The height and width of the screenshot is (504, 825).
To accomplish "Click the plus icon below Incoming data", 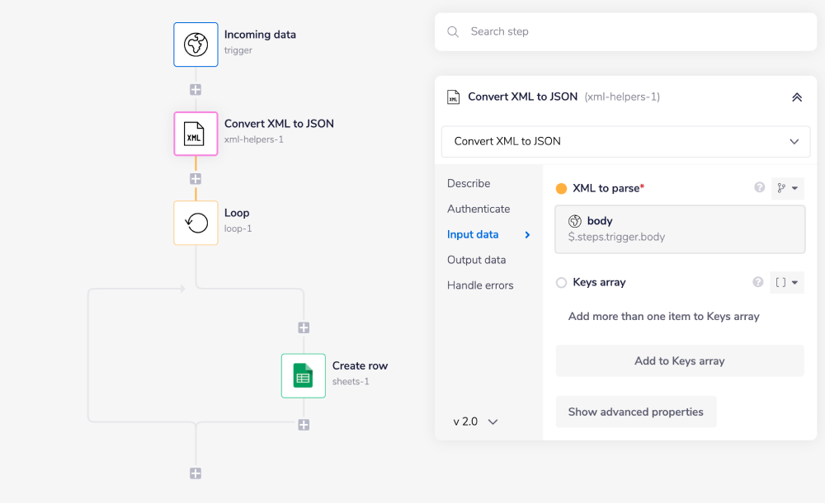I will (x=196, y=90).
